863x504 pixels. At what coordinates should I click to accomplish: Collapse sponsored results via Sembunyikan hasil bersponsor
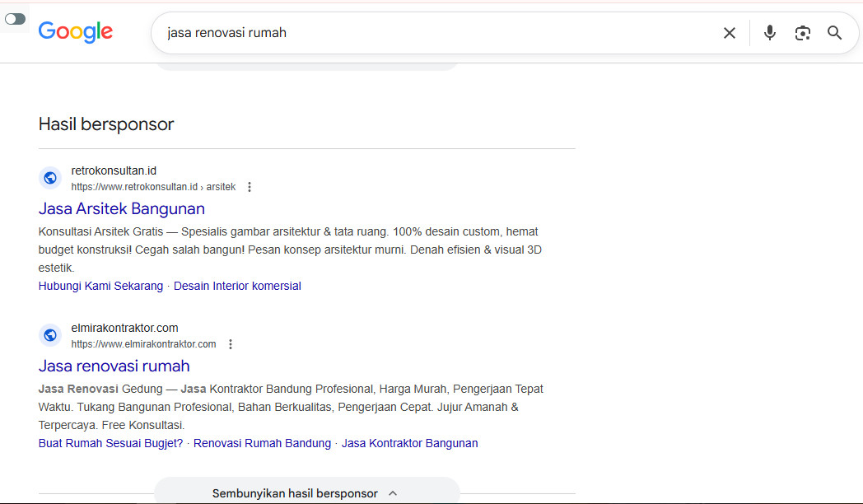pos(306,493)
